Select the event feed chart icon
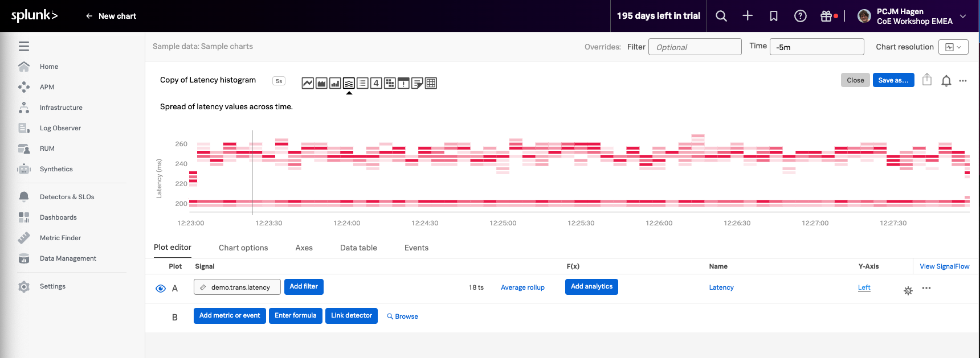The height and width of the screenshot is (358, 980). pyautogui.click(x=403, y=83)
